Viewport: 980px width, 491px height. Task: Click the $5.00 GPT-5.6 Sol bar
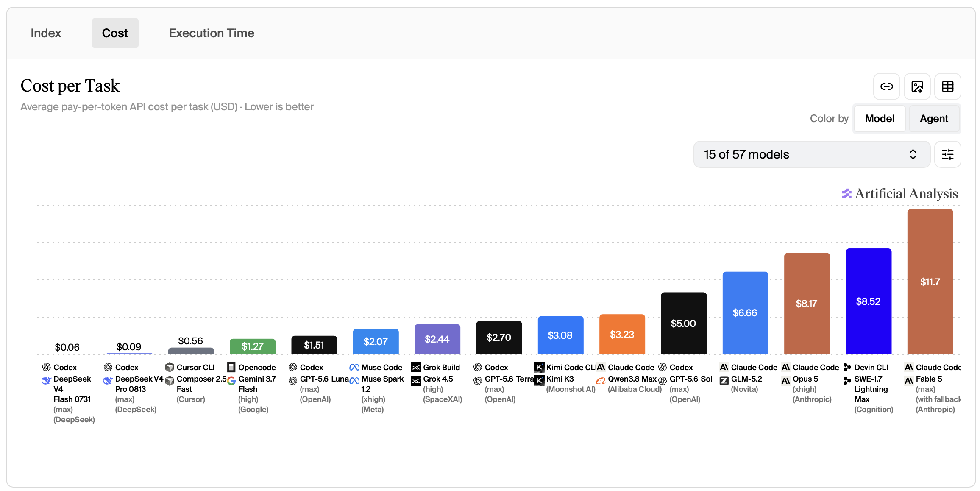coord(683,323)
